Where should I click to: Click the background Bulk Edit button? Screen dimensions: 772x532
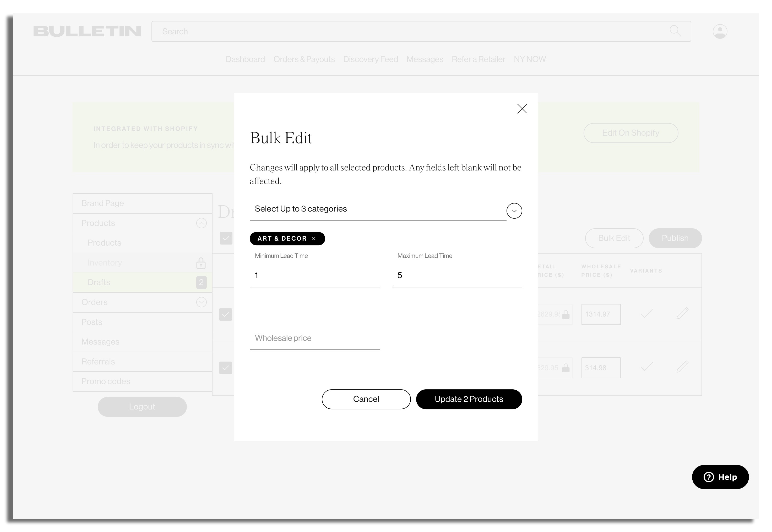[x=614, y=238]
